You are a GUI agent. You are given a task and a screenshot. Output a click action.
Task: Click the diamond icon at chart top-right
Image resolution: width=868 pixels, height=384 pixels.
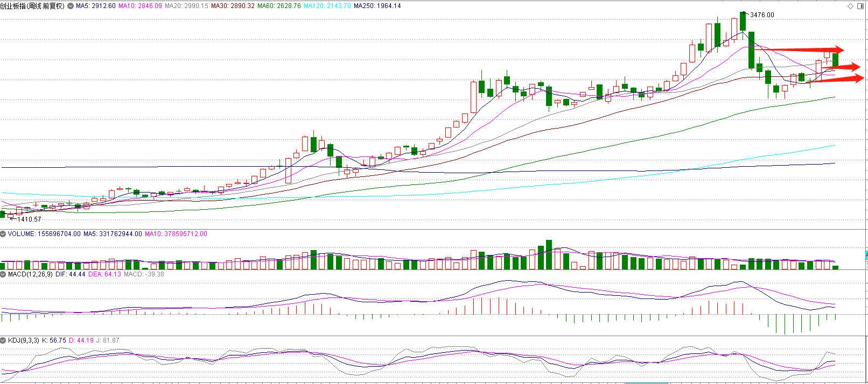click(851, 6)
